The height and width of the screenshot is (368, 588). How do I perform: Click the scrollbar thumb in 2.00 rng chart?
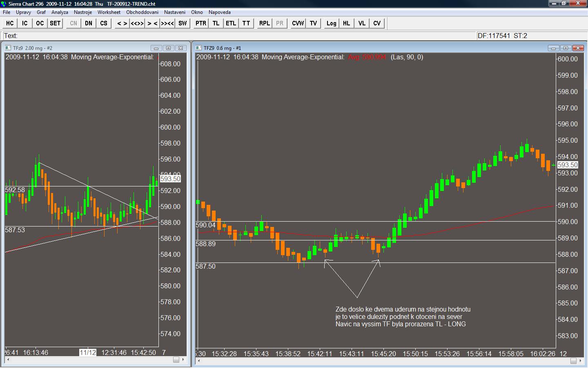pyautogui.click(x=176, y=360)
